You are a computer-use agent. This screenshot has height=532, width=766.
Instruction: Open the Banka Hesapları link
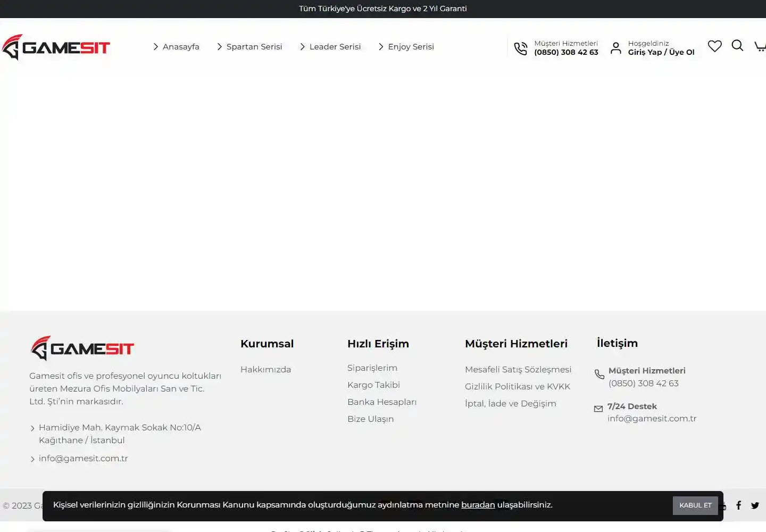pos(382,402)
